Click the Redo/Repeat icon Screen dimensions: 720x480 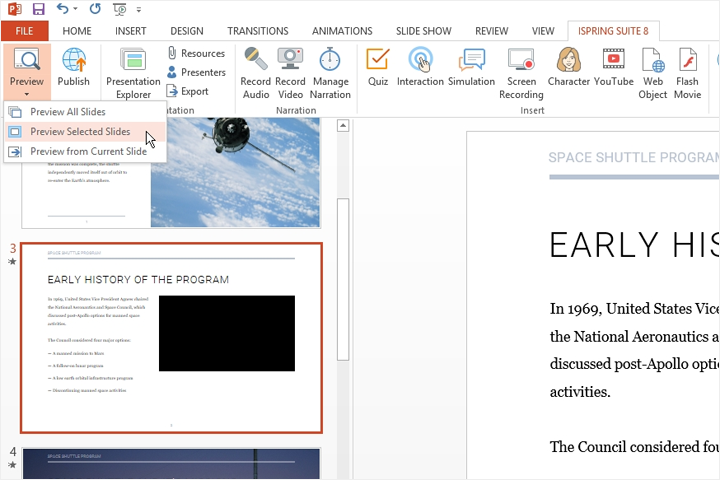(95, 9)
